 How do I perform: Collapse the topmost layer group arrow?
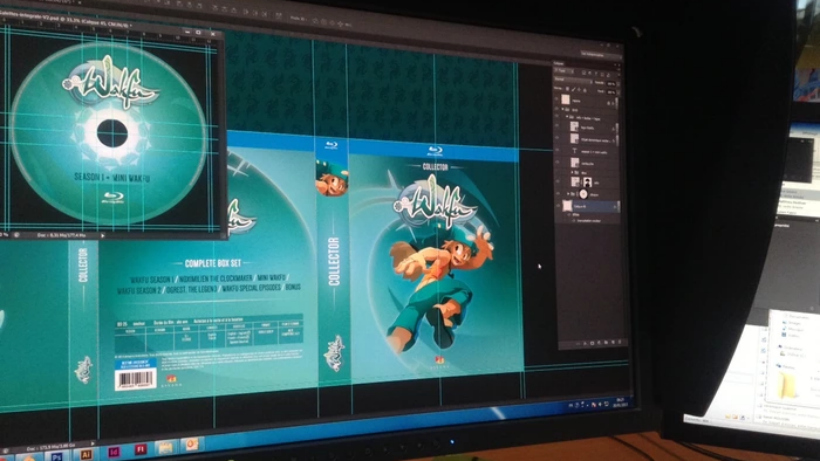[563, 109]
